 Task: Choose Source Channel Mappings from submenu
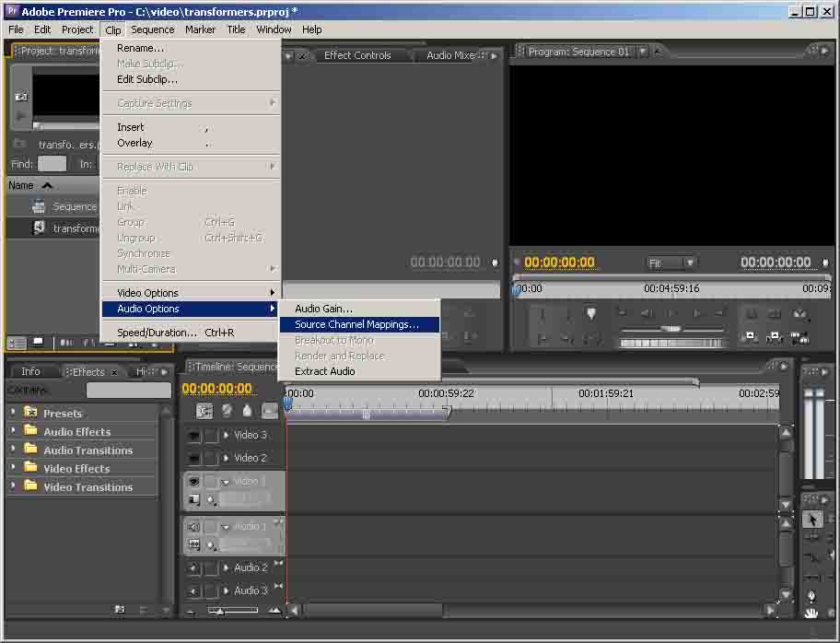tap(359, 324)
